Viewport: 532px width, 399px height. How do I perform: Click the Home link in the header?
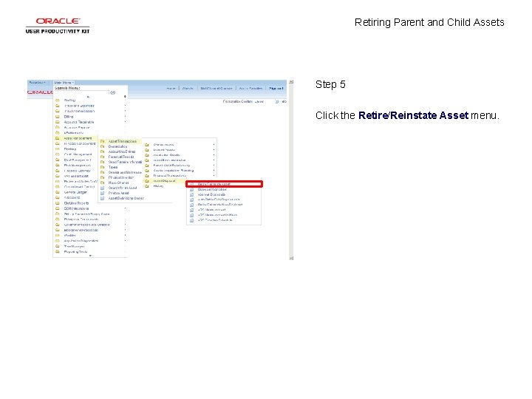pyautogui.click(x=171, y=88)
